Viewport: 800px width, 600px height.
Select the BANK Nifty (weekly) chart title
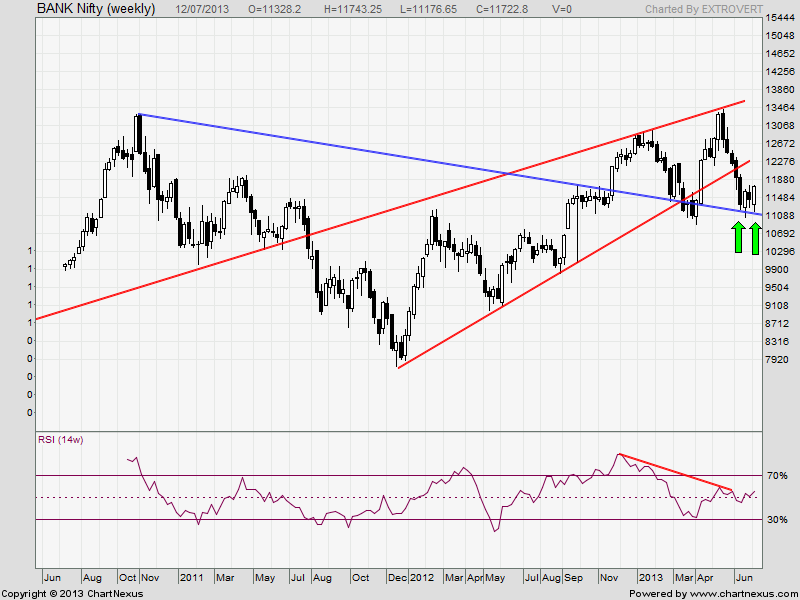point(95,9)
